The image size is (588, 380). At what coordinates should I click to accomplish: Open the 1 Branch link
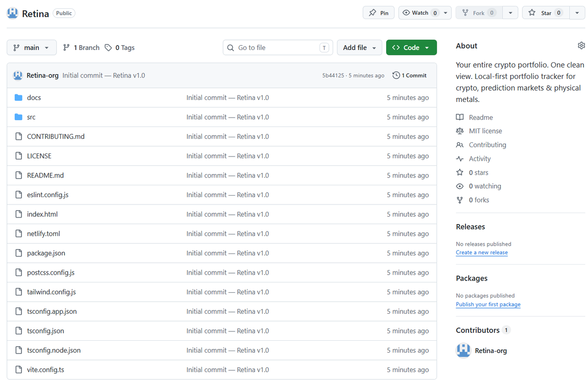point(81,48)
